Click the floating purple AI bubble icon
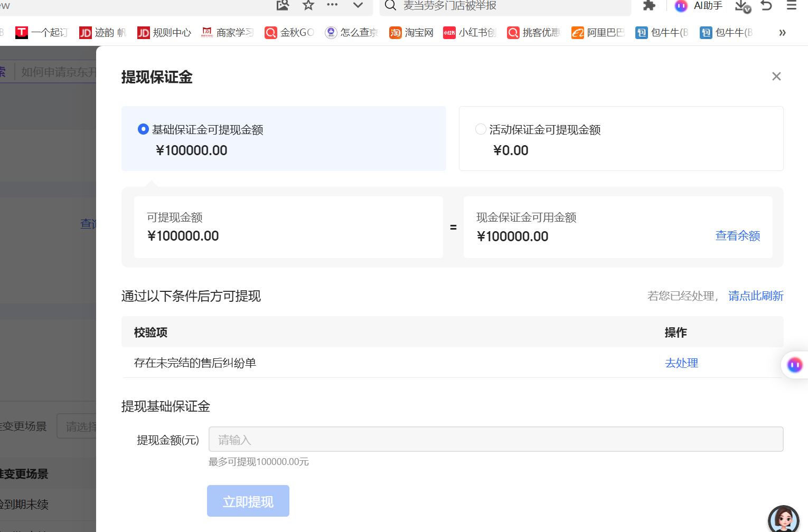808x532 pixels. 795,365
